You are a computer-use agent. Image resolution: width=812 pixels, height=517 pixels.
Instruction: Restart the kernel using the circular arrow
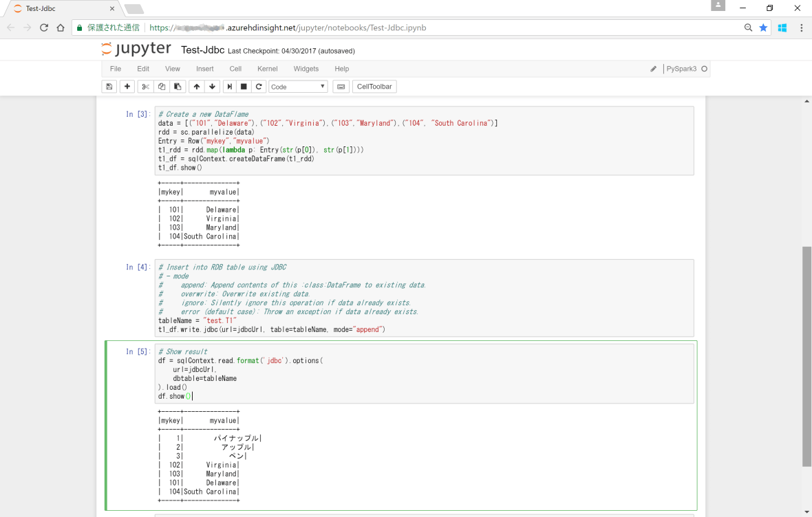click(x=259, y=87)
